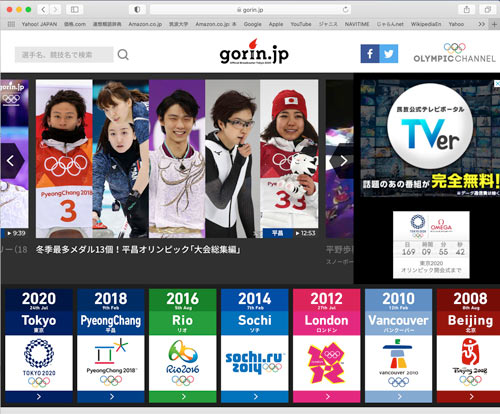This screenshot has height=414, width=500.
Task: Expand Beijing card with bottom chevron
Action: (469, 397)
